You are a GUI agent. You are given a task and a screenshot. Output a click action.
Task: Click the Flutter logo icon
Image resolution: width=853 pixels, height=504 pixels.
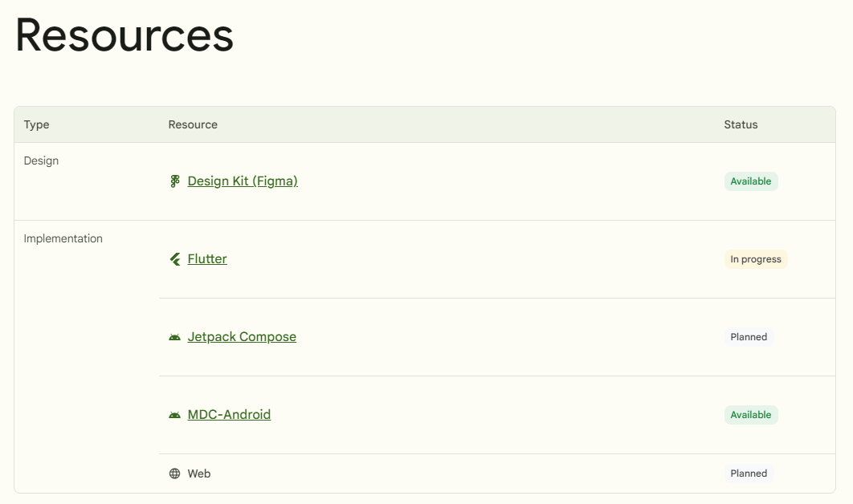(174, 259)
